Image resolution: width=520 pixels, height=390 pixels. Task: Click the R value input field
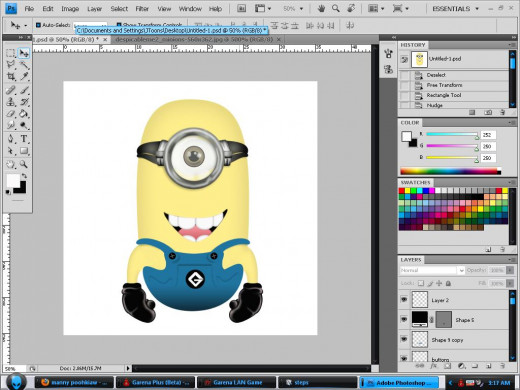(x=488, y=135)
